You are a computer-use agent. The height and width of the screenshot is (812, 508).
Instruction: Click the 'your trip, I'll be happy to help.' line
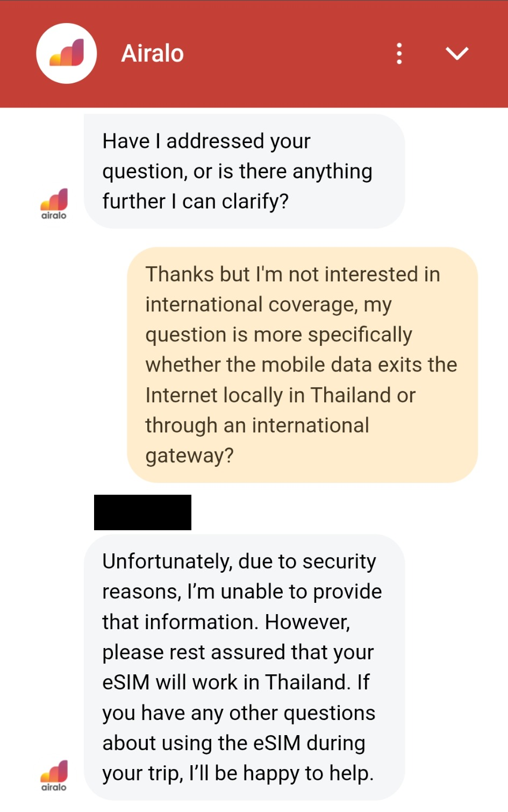[x=238, y=773]
